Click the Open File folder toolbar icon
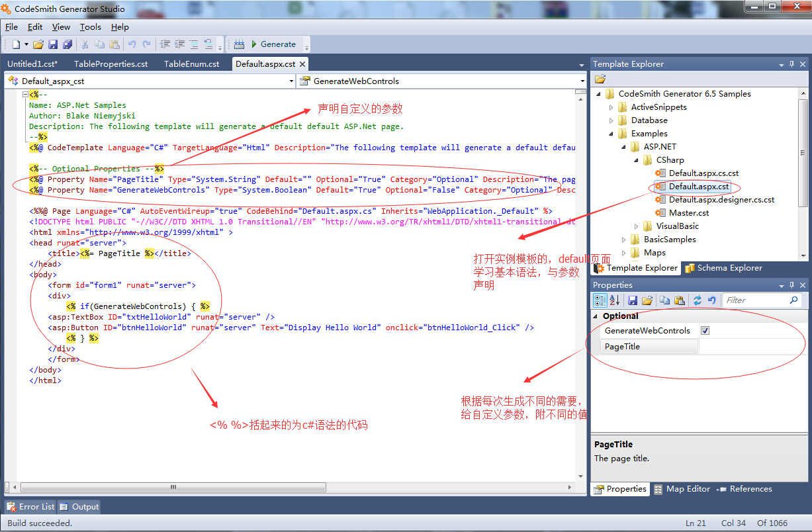This screenshot has height=532, width=812. tap(38, 44)
